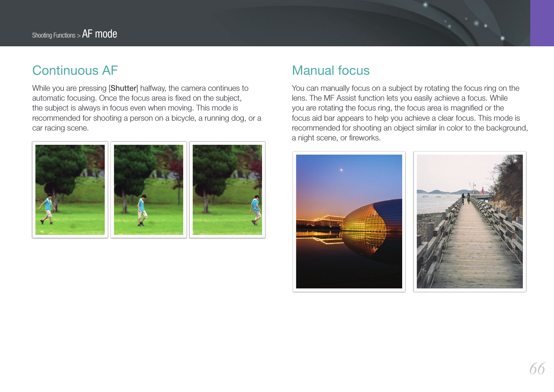
Task: Click the AF mode header title
Action: point(100,34)
